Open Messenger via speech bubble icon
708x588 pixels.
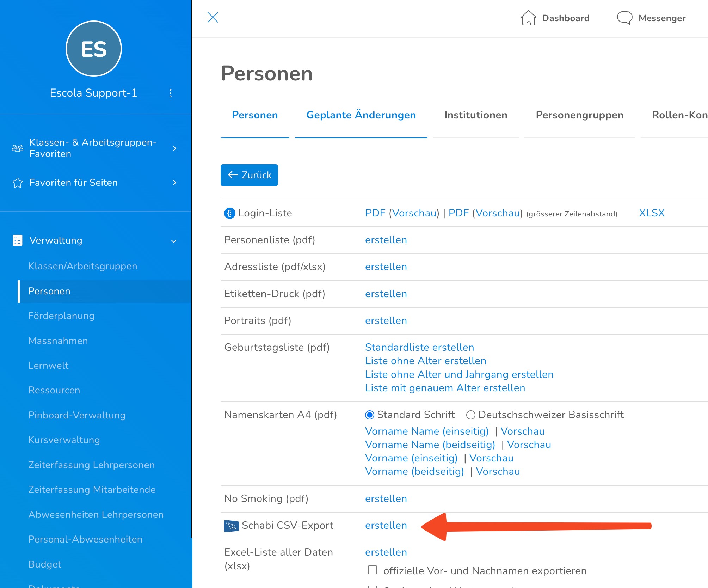click(x=624, y=18)
